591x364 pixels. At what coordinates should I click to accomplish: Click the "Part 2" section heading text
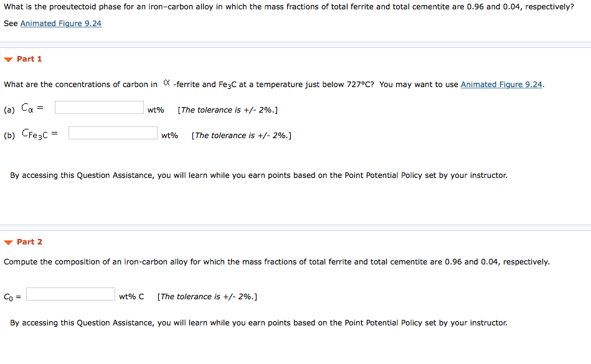29,242
